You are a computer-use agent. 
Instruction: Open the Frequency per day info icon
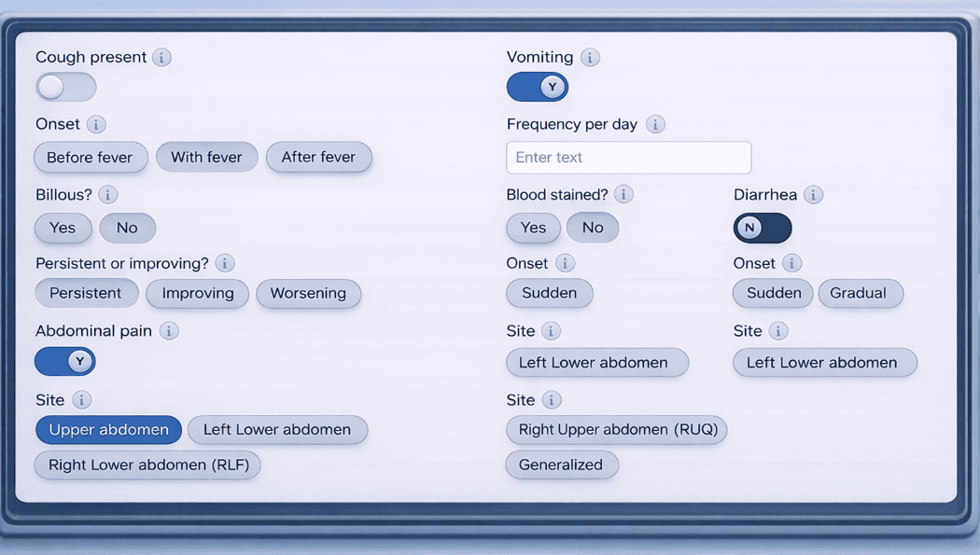coord(655,125)
